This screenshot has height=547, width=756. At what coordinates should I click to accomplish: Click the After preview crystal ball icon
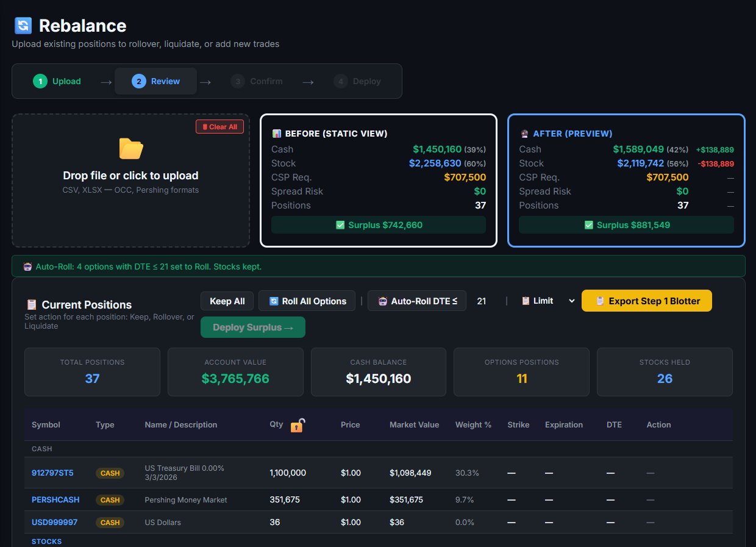524,134
